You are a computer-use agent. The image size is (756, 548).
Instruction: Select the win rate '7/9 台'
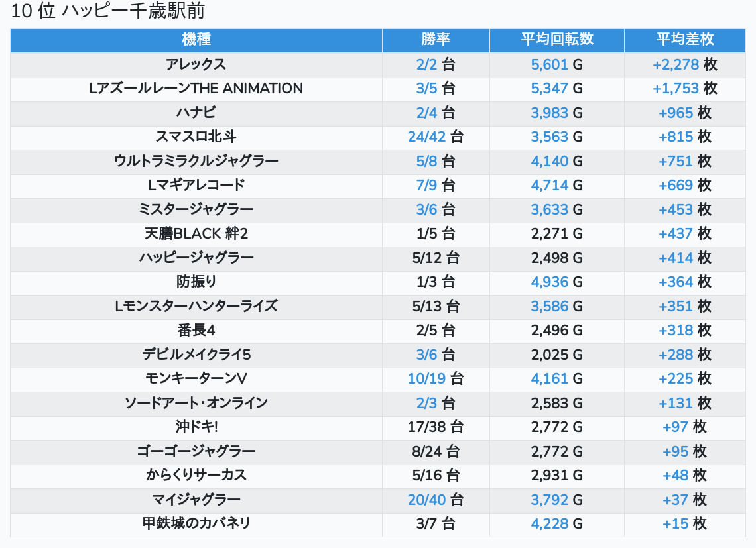point(436,185)
